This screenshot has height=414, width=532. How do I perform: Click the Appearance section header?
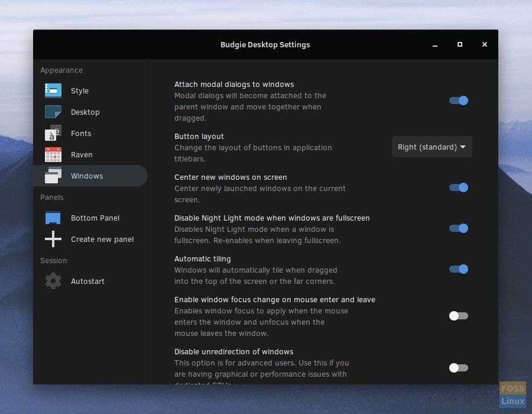[61, 70]
